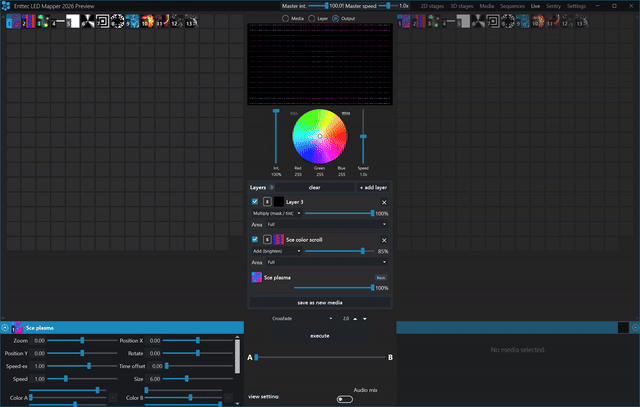Open Settings tab
Viewport: 640px width, 407px height.
coord(576,6)
